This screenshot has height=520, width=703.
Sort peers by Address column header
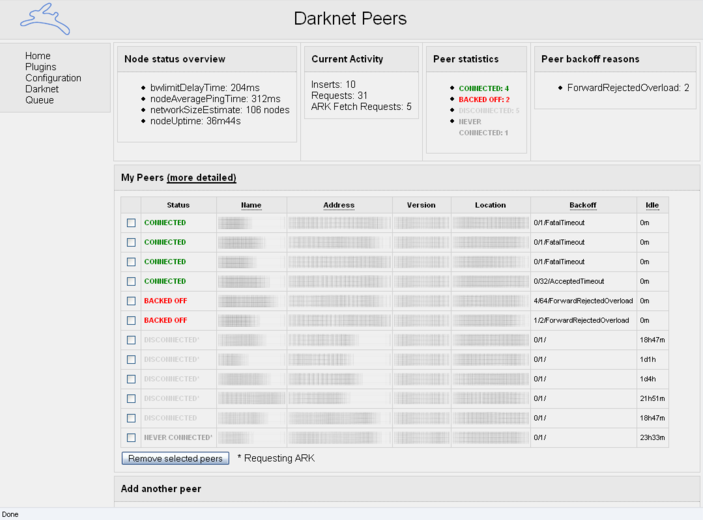[x=339, y=205]
